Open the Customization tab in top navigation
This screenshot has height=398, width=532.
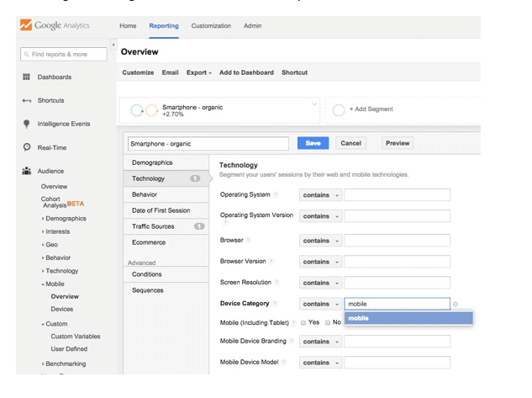[210, 26]
